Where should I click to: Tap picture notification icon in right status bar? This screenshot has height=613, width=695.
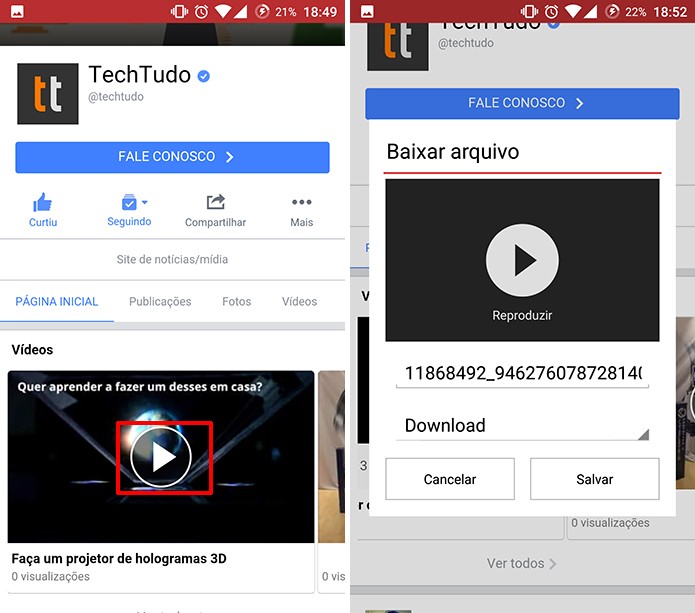tap(367, 12)
